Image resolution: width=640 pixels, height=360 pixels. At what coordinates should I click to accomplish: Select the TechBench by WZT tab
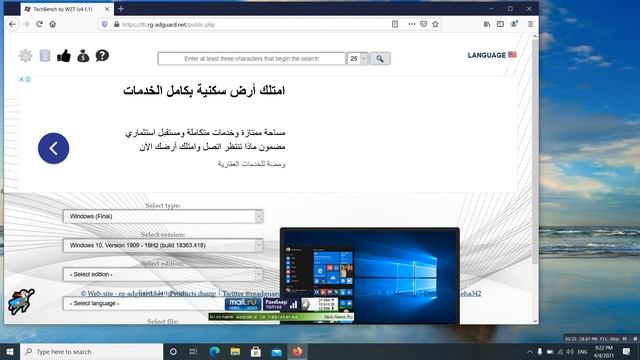click(67, 9)
